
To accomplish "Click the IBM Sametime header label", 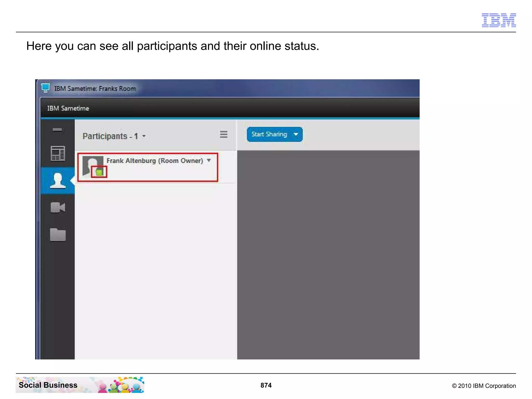I will coord(68,108).
